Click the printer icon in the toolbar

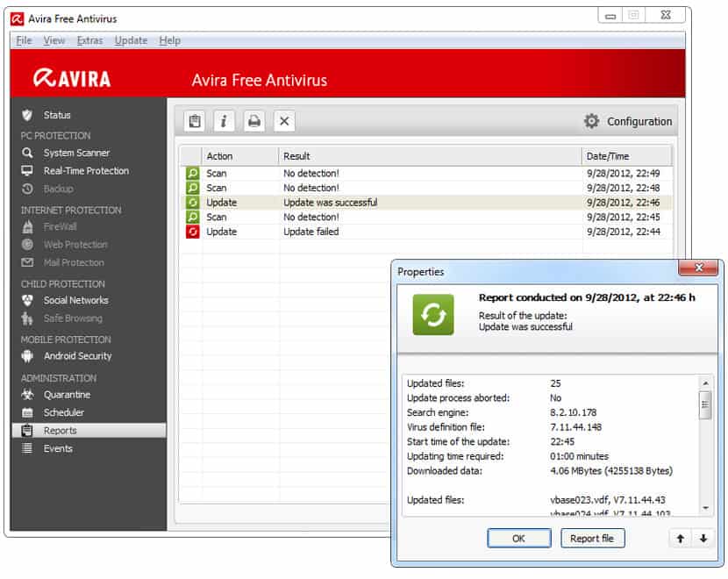254,121
